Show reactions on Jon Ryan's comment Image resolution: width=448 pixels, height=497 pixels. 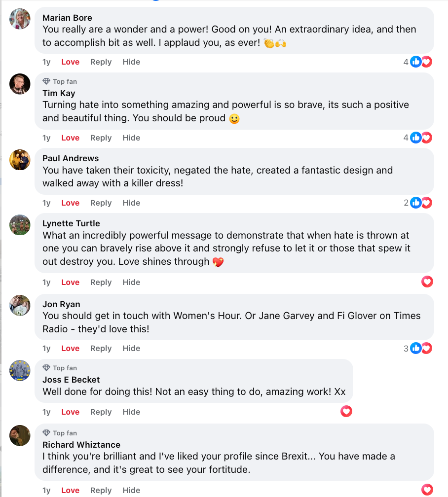pos(421,348)
